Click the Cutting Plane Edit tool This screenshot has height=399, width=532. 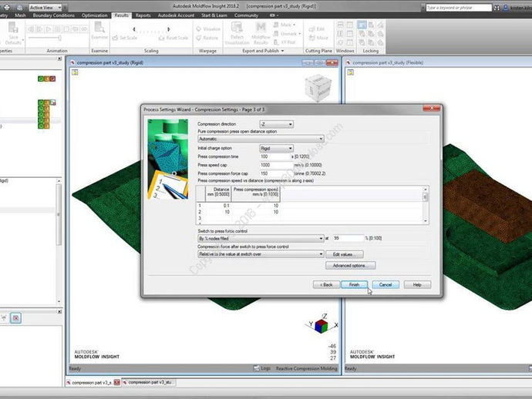click(x=317, y=29)
